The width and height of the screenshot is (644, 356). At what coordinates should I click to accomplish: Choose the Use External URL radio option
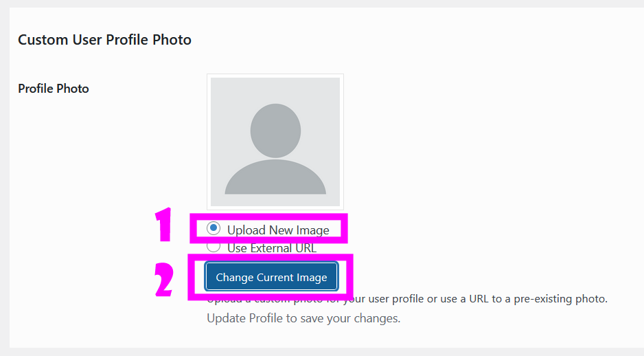pos(214,247)
